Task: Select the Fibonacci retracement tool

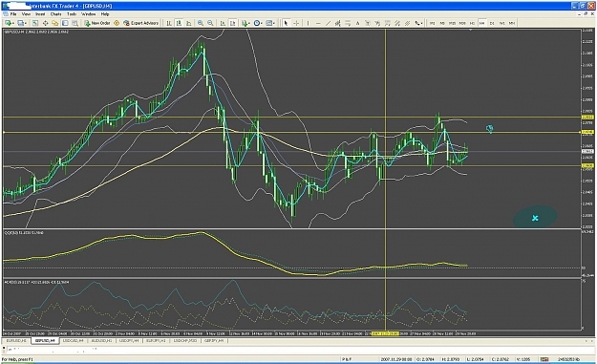Action: point(348,23)
